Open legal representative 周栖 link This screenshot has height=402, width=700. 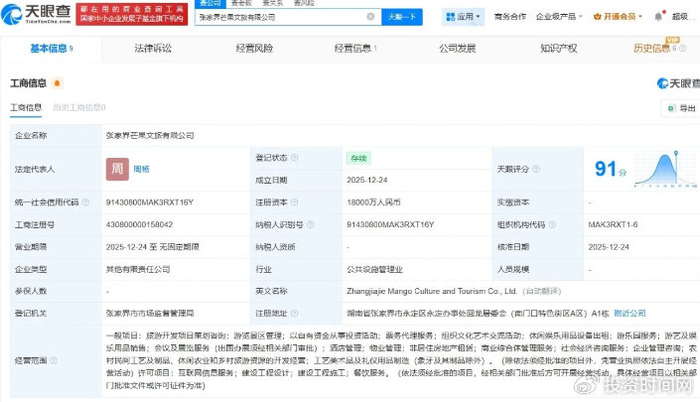pyautogui.click(x=142, y=170)
